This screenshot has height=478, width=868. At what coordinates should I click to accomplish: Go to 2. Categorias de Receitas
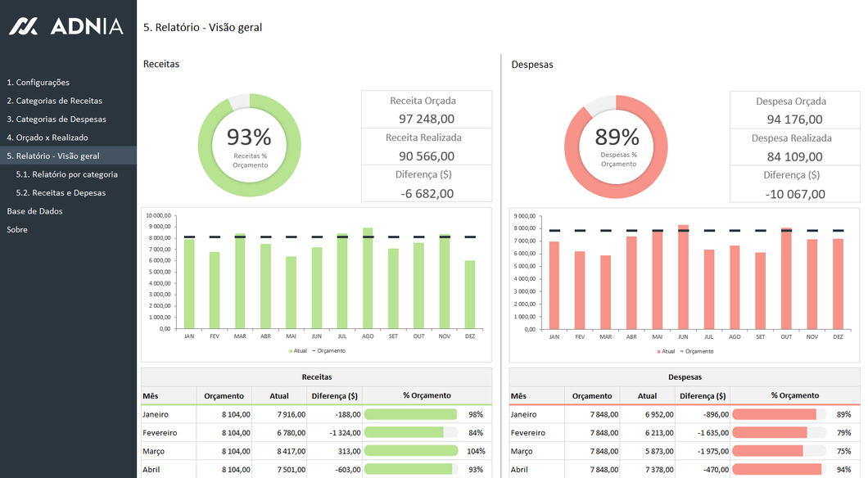[x=55, y=101]
